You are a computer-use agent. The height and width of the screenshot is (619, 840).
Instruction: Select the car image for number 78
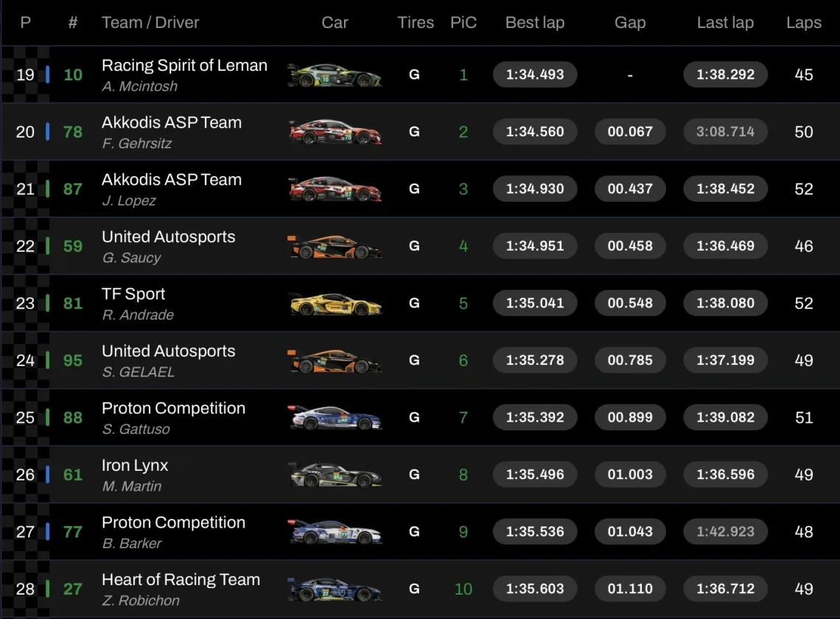(x=335, y=132)
